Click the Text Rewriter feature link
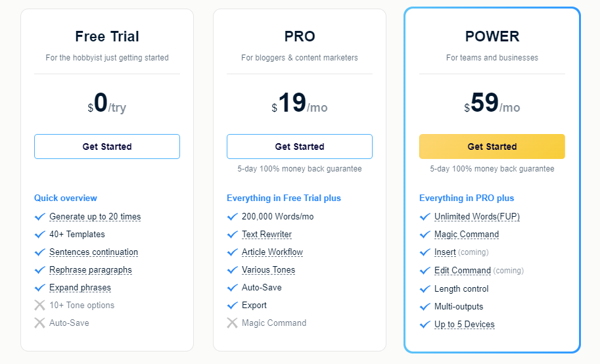This screenshot has height=364, width=600. click(266, 235)
